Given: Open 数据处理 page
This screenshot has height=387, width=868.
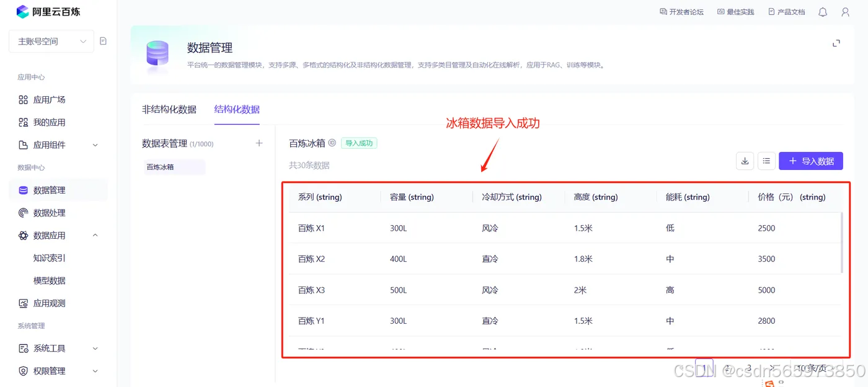Looking at the screenshot, I should click(49, 213).
